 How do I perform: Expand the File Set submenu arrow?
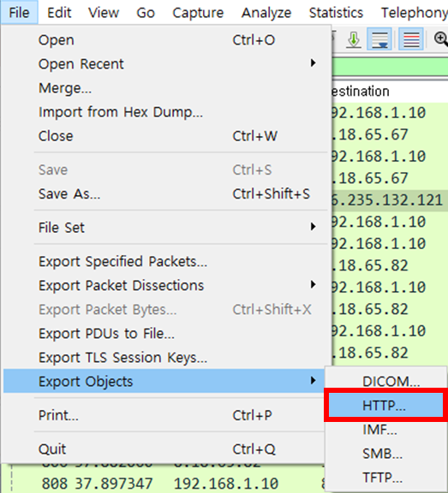pyautogui.click(x=313, y=227)
